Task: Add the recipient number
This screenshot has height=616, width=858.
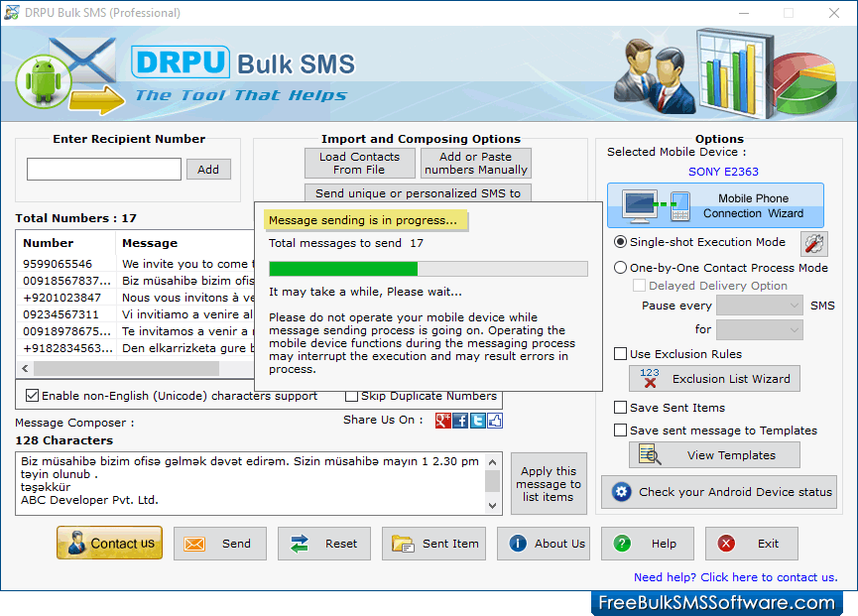Action: [208, 170]
